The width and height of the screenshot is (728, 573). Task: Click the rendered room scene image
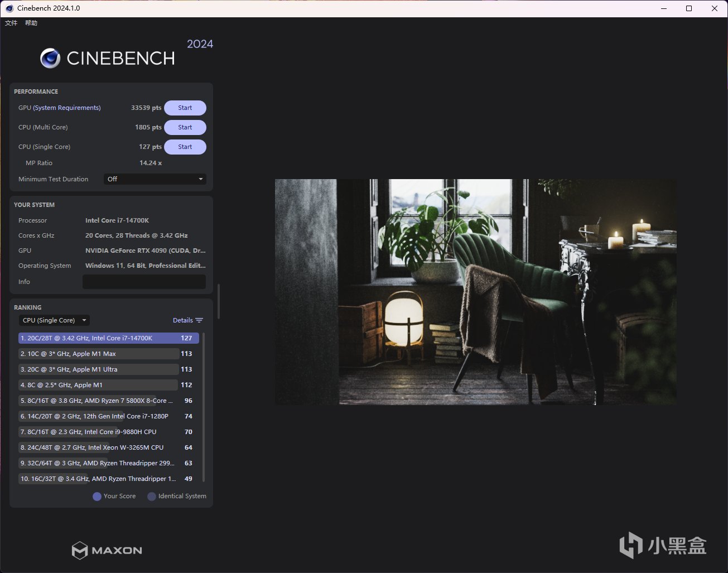[x=475, y=292]
